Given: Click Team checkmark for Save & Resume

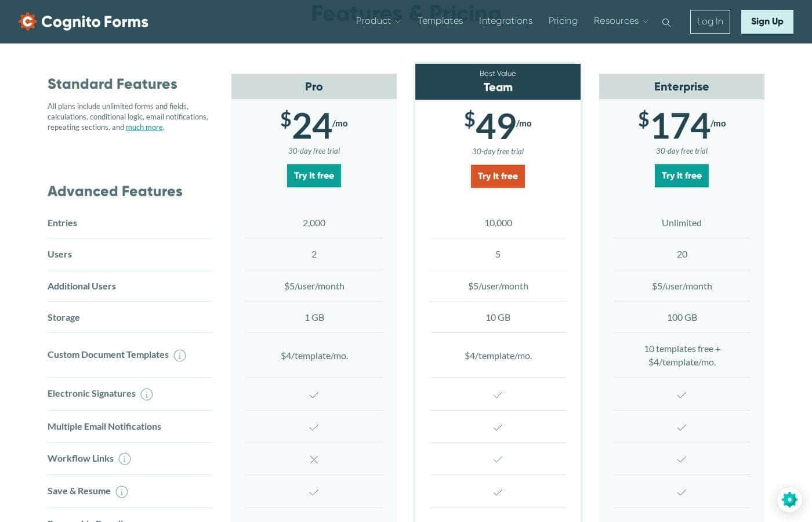Looking at the screenshot, I should tap(498, 492).
